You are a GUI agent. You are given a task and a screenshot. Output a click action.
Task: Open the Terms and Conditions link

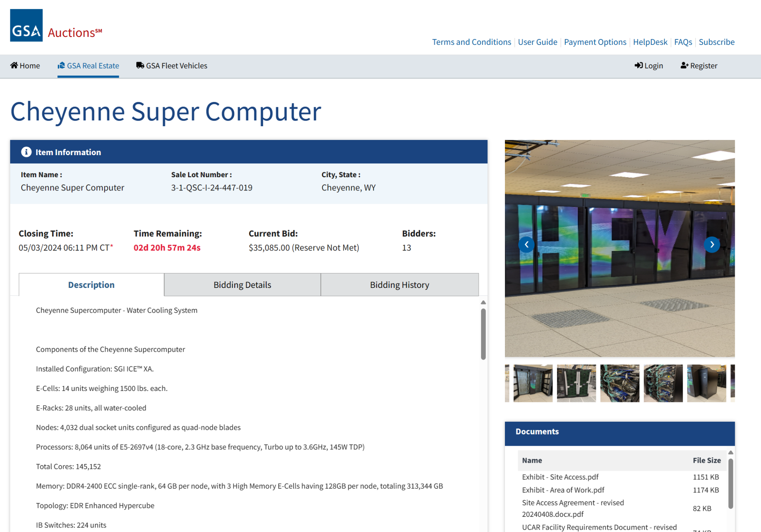click(471, 42)
